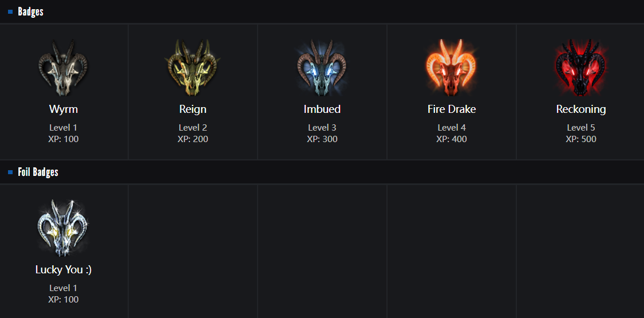Click the XP: 300 text under Imbued
The width and height of the screenshot is (644, 318).
tap(322, 139)
